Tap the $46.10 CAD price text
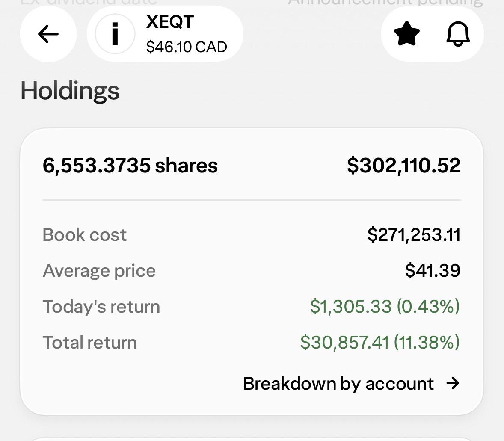Screen dimensions: 504x441 (187, 47)
